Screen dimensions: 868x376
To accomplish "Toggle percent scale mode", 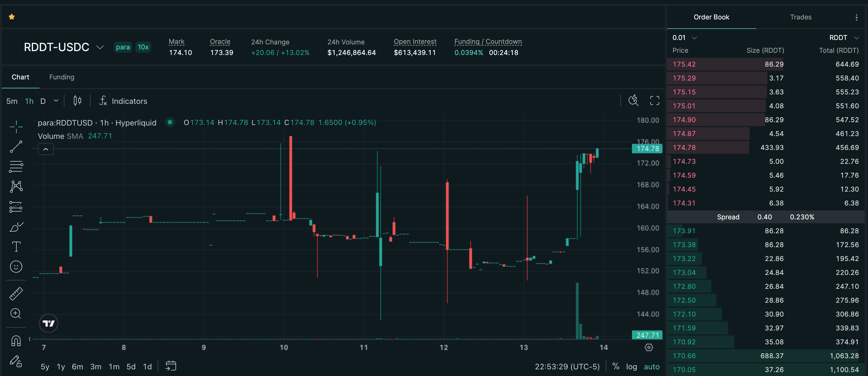I will coord(616,367).
